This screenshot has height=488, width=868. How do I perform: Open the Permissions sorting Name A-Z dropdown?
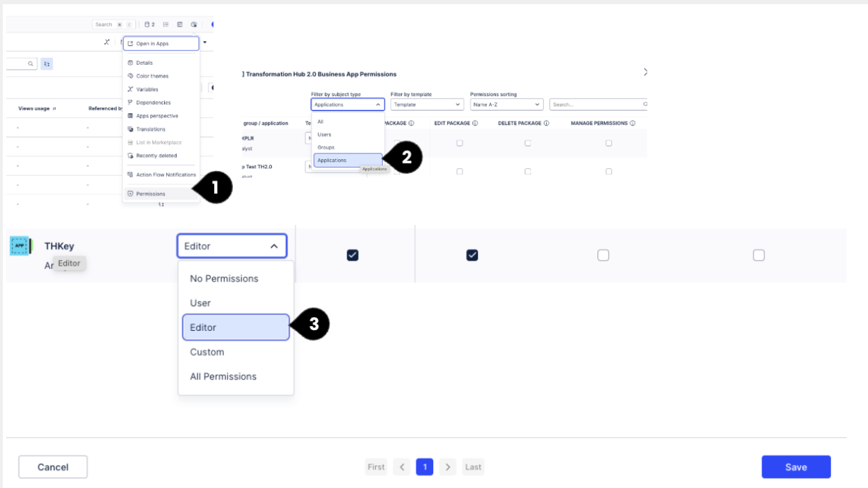click(506, 105)
